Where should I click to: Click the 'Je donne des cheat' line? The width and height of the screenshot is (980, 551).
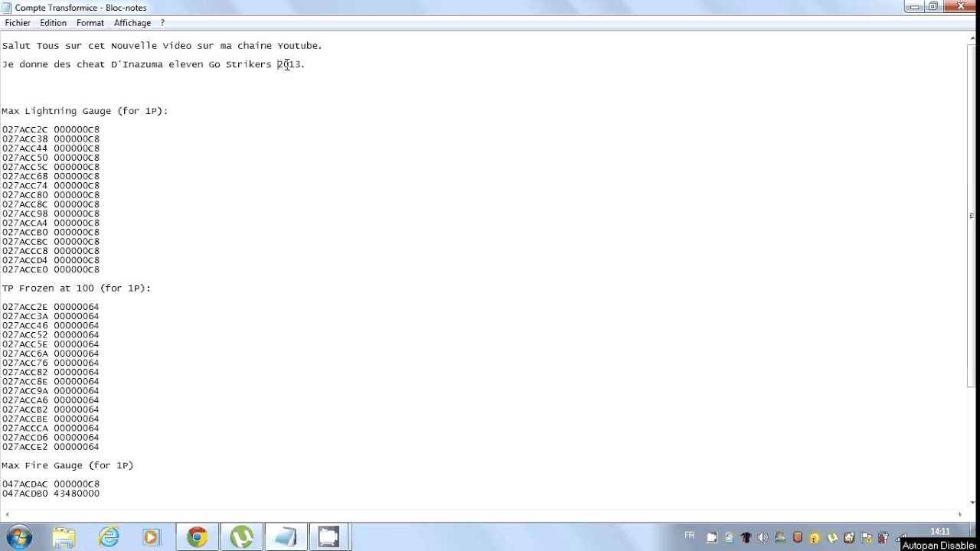click(153, 64)
